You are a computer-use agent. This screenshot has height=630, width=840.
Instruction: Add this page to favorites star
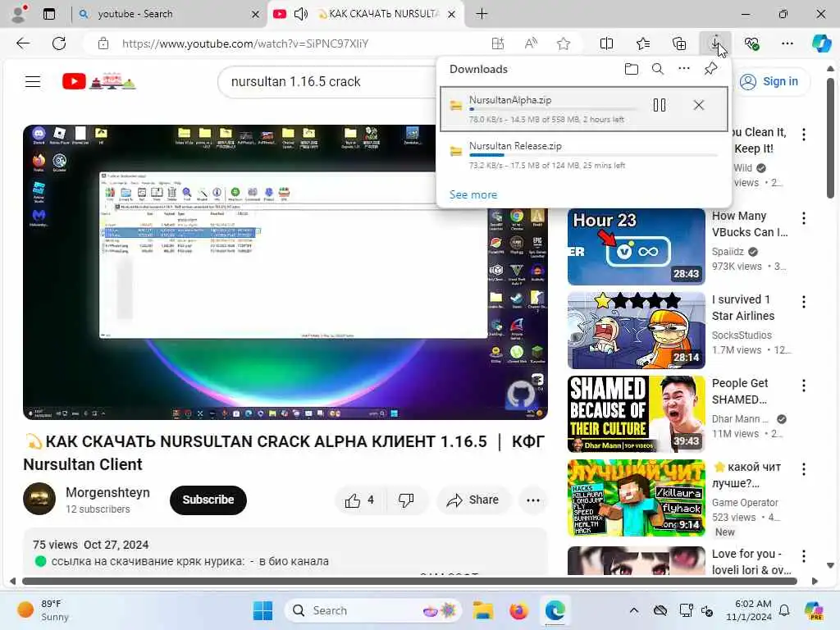click(x=564, y=44)
